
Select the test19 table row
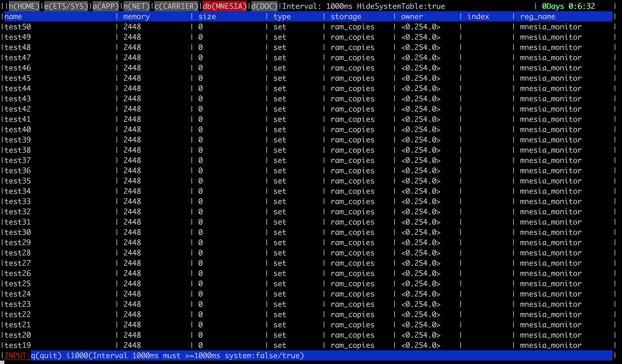tap(18, 345)
